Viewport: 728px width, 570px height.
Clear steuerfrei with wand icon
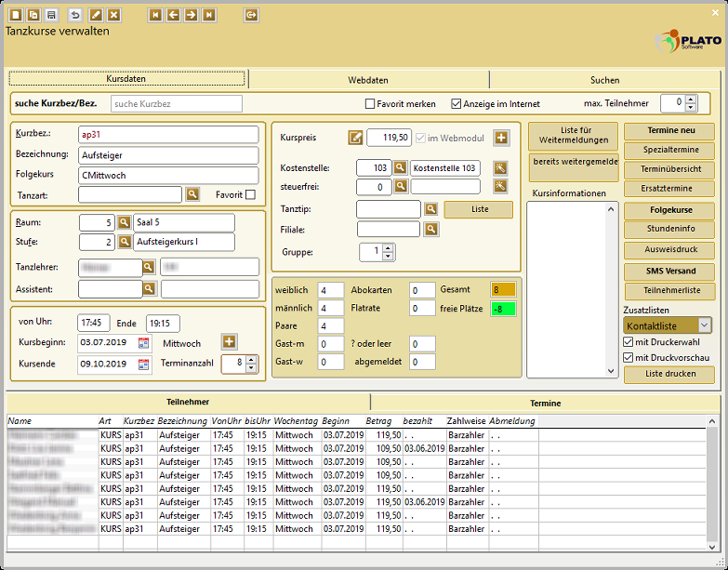(500, 187)
